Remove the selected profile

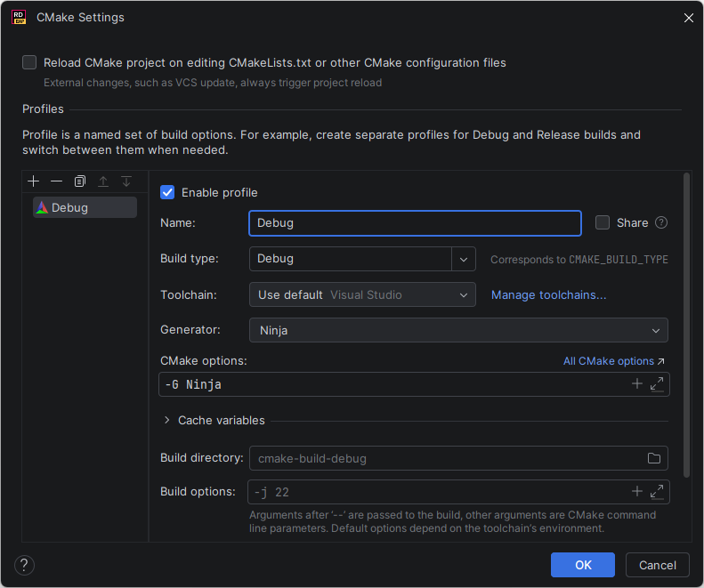(57, 181)
